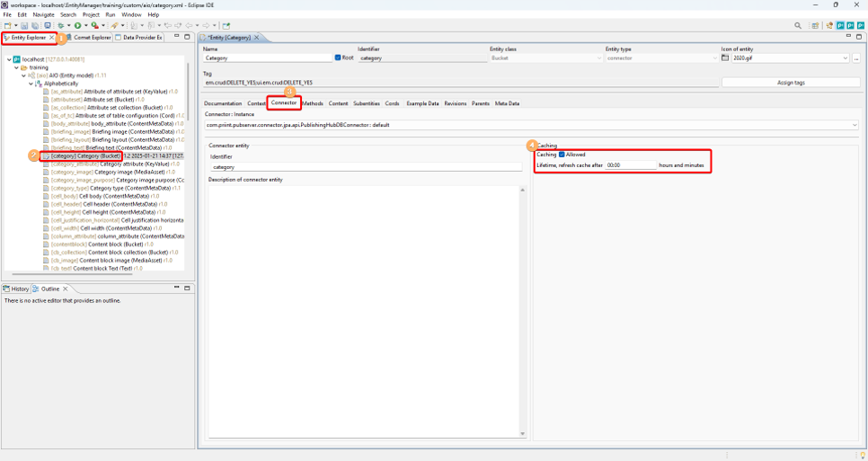Click the Pin Editor toolbar icon
Screen dimensions: 868x461
pyautogui.click(x=226, y=25)
